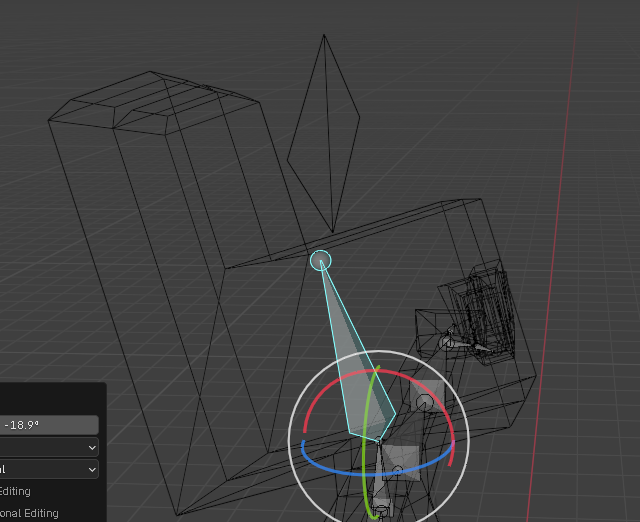This screenshot has width=640, height=522.
Task: Select the unselected diamond-shaped bone above
Action: pos(325,135)
